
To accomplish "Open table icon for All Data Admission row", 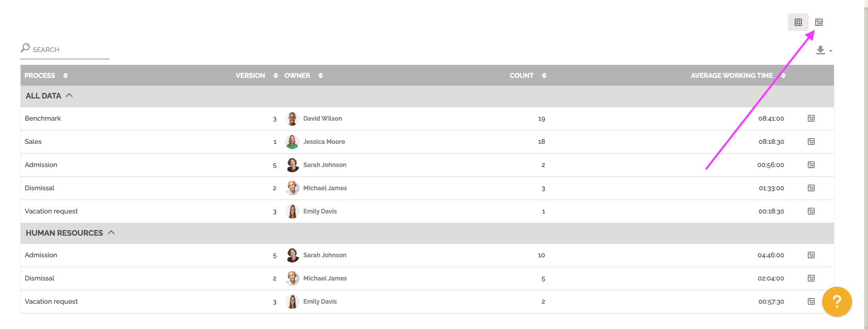I will pyautogui.click(x=811, y=165).
